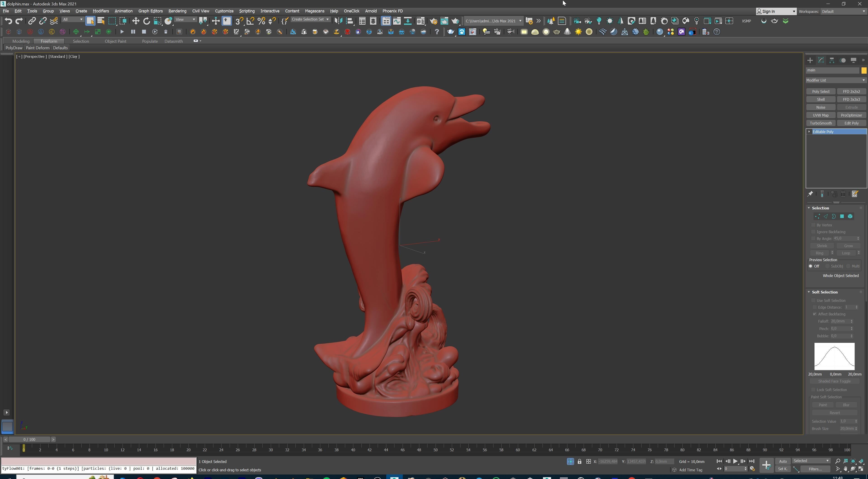
Task: Open the Modify panel tab
Action: click(x=821, y=60)
